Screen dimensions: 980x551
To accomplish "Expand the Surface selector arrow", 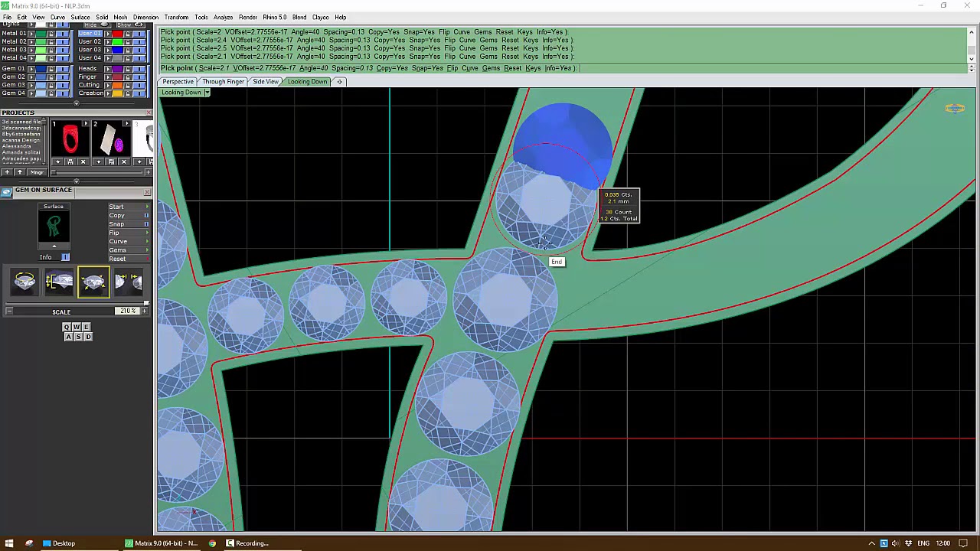I will coord(54,246).
